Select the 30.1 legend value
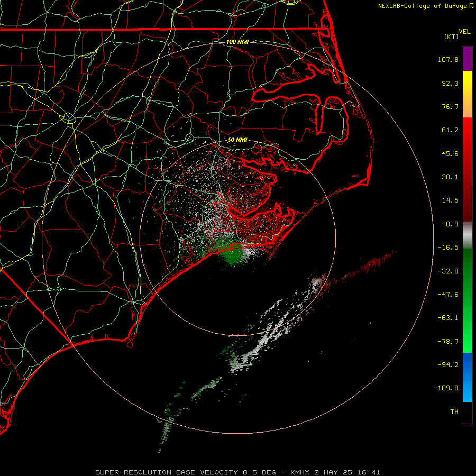Image resolution: width=476 pixels, height=476 pixels. pos(450,177)
